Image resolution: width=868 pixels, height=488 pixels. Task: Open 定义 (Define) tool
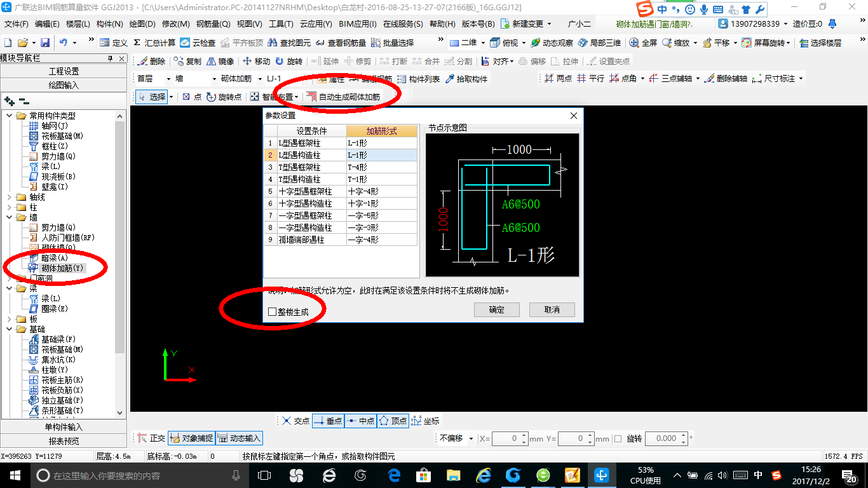(x=114, y=43)
